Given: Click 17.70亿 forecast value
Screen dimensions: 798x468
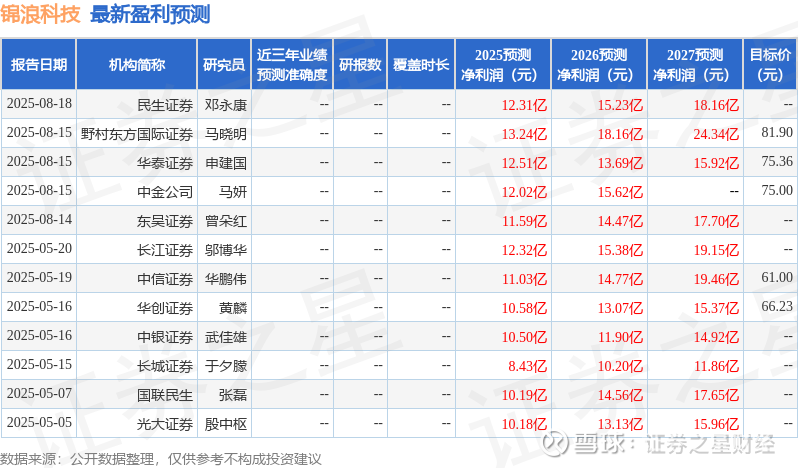Looking at the screenshot, I should pyautogui.click(x=716, y=221).
